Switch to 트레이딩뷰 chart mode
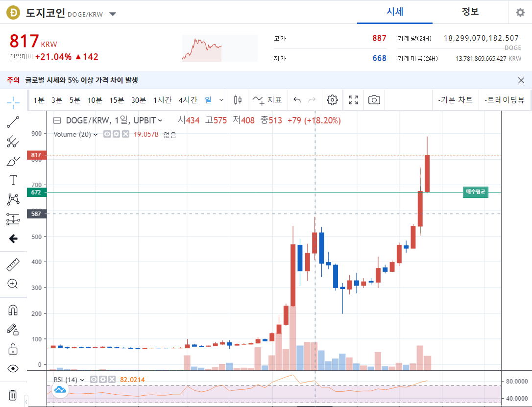The width and height of the screenshot is (532, 407). [505, 100]
